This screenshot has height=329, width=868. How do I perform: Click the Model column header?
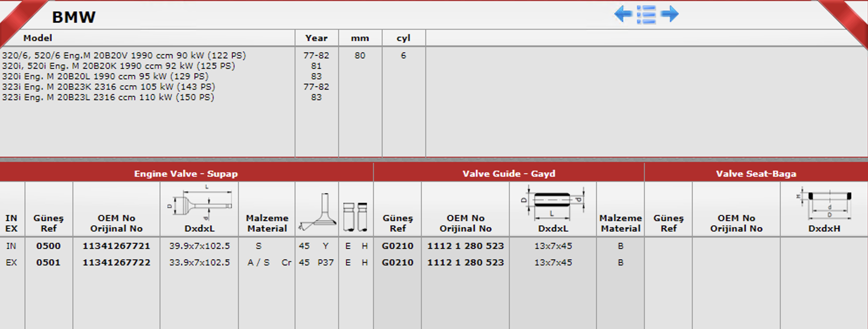(x=37, y=38)
